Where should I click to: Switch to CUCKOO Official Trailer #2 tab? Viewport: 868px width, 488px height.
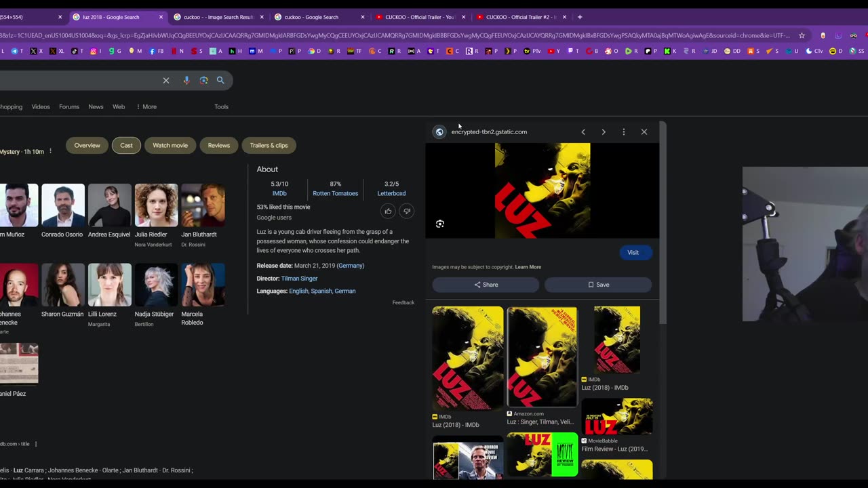[521, 17]
